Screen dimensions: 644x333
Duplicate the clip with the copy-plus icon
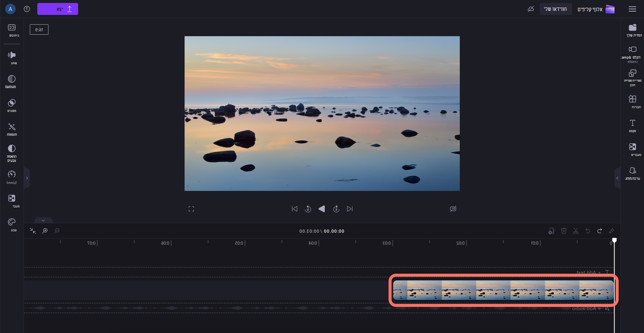point(552,231)
